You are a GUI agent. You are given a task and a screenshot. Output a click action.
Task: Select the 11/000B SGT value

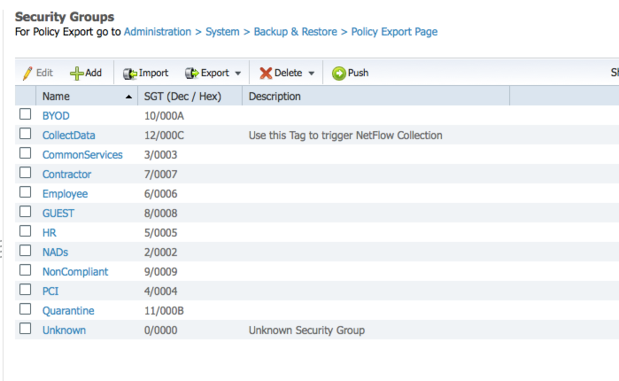click(164, 311)
